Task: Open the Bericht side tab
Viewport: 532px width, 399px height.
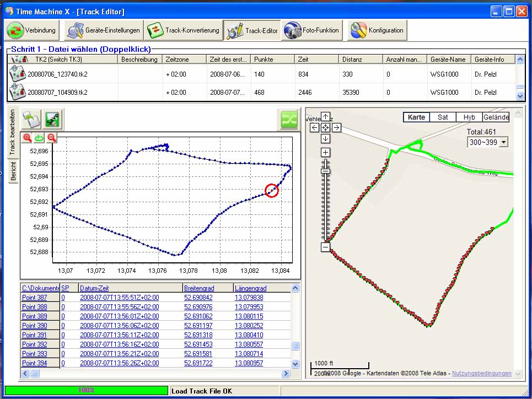Action: click(x=13, y=171)
